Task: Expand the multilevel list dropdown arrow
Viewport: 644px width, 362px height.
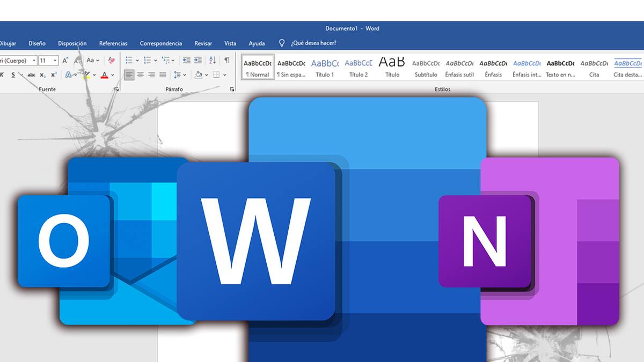Action: (173, 60)
